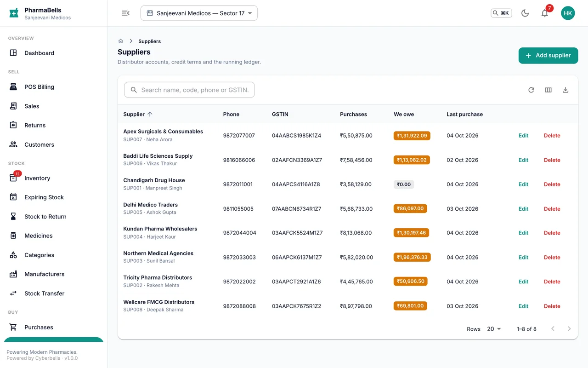This screenshot has width=588, height=368.
Task: Download the suppliers list export icon
Action: coord(565,90)
